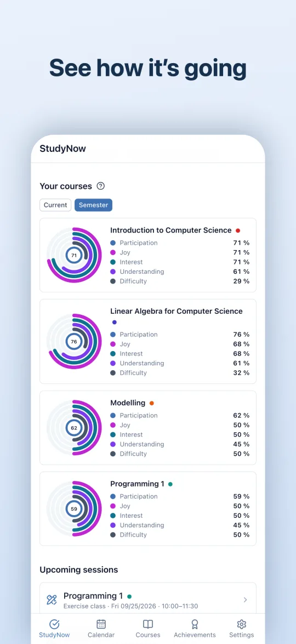Tap the StudyNow checkmark icon in bottom navigation
Screen dimensions: 296x644
pyautogui.click(x=54, y=624)
